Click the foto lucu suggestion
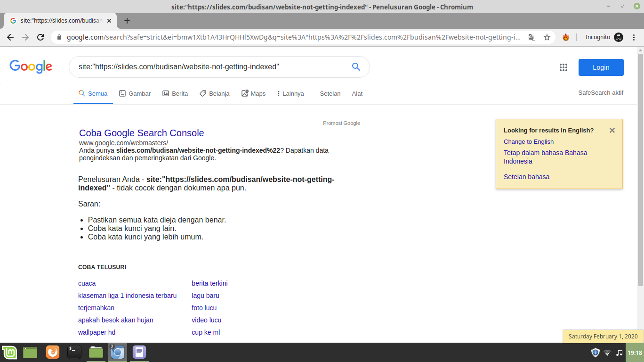This screenshot has width=644, height=362. click(204, 308)
